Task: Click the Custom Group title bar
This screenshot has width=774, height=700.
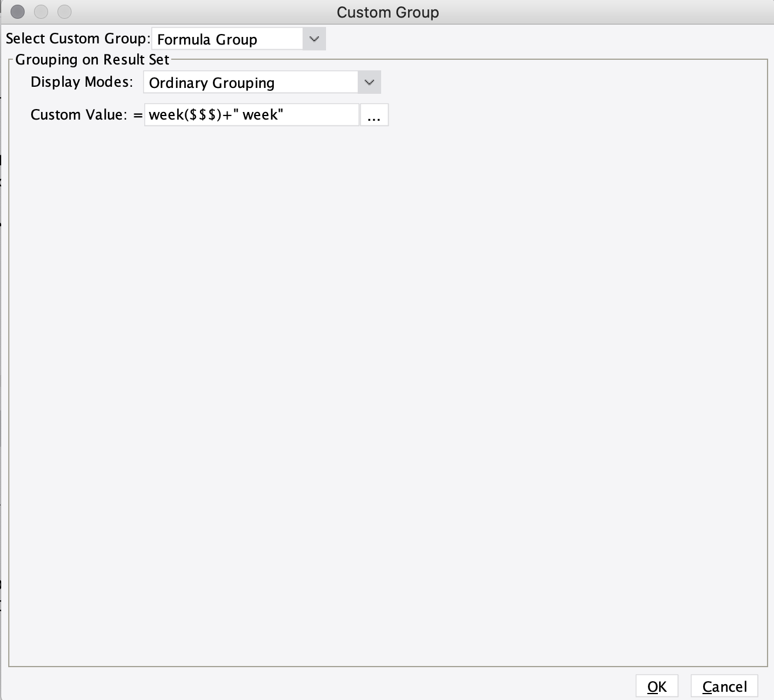Action: pyautogui.click(x=387, y=12)
